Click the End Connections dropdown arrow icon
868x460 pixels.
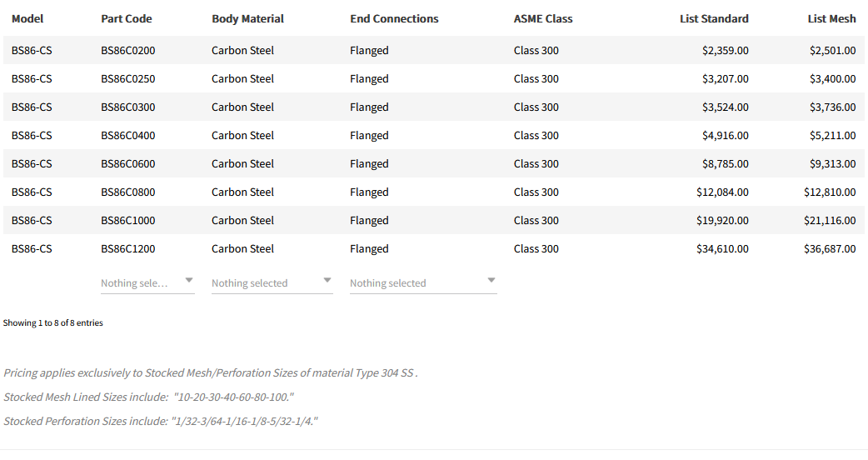click(x=491, y=280)
